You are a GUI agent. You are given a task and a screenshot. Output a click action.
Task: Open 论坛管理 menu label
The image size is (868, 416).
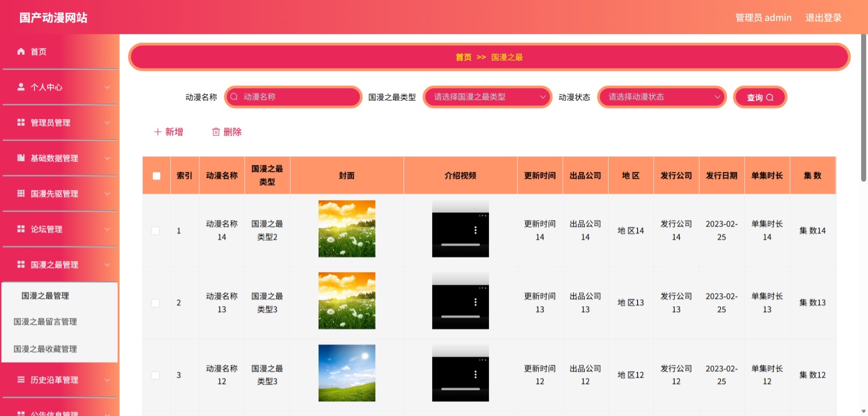click(x=46, y=229)
